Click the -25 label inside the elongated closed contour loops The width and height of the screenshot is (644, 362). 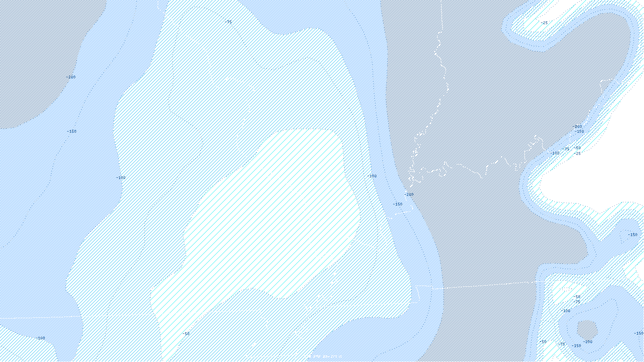tap(544, 23)
